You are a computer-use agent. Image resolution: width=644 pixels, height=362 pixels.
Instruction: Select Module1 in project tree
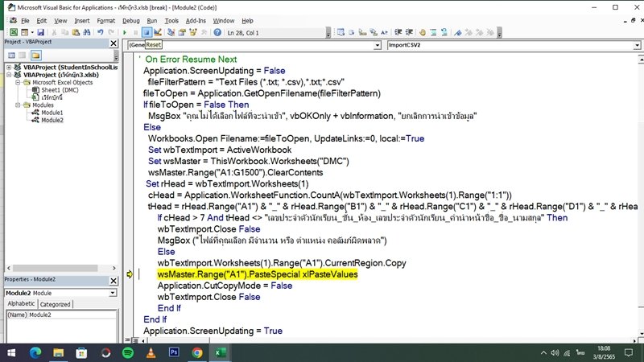(x=51, y=112)
